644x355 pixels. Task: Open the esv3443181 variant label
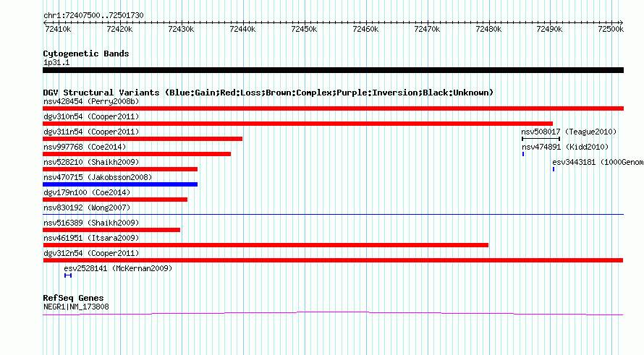pyautogui.click(x=598, y=162)
